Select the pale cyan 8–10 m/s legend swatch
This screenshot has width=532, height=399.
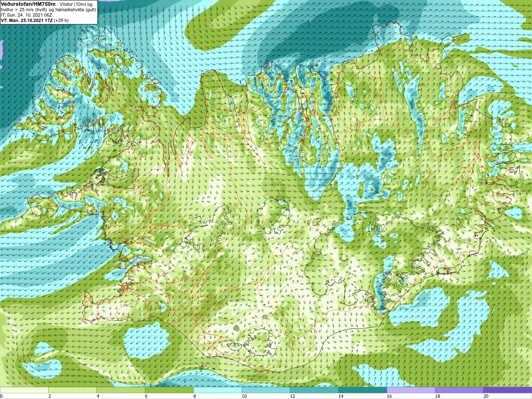coord(217,390)
